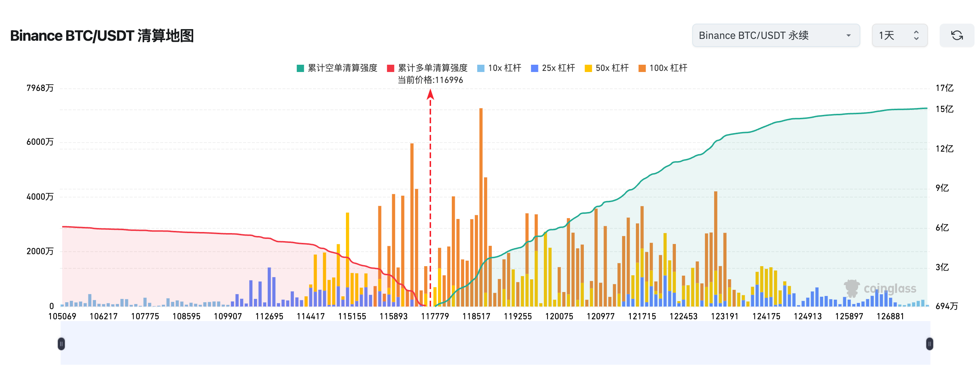The image size is (980, 392).
Task: Click the refresh icon to reload the chart
Action: [957, 35]
